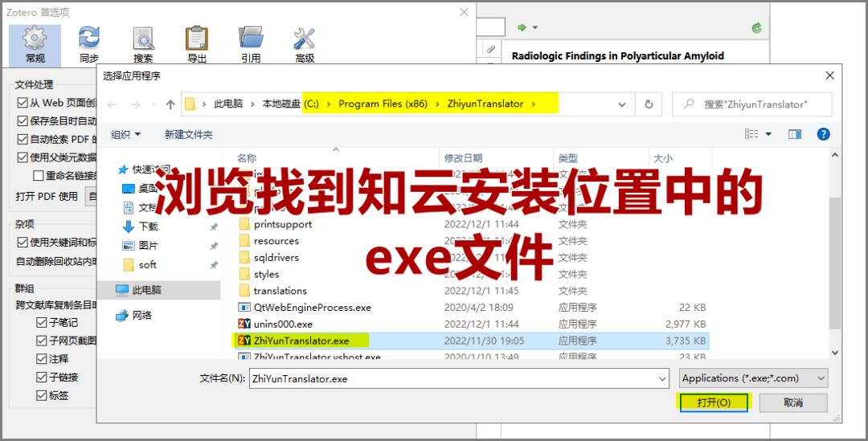Select unins000.exe file
The image size is (868, 441).
282,324
